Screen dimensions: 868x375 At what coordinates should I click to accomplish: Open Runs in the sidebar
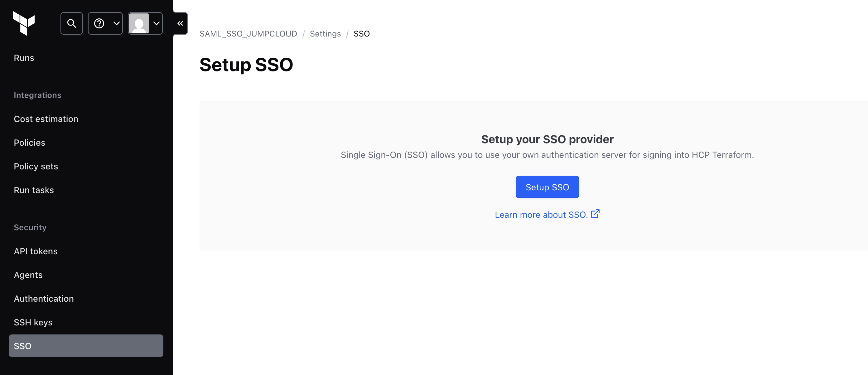click(24, 58)
